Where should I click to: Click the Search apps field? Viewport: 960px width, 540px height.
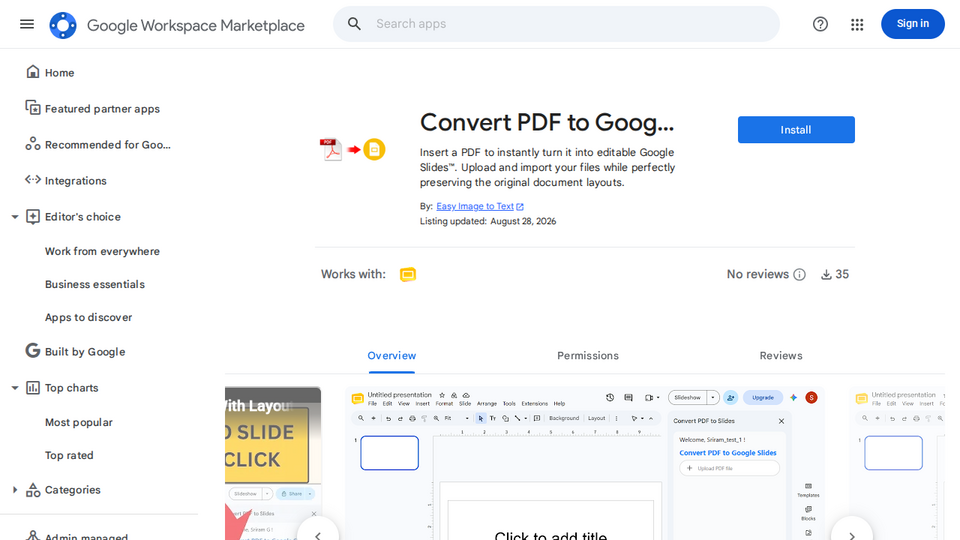pos(556,24)
